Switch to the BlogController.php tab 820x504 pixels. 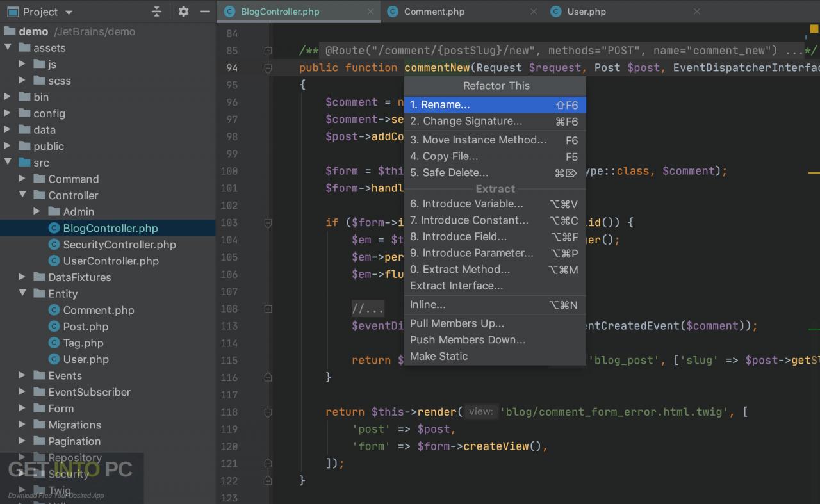(x=280, y=12)
